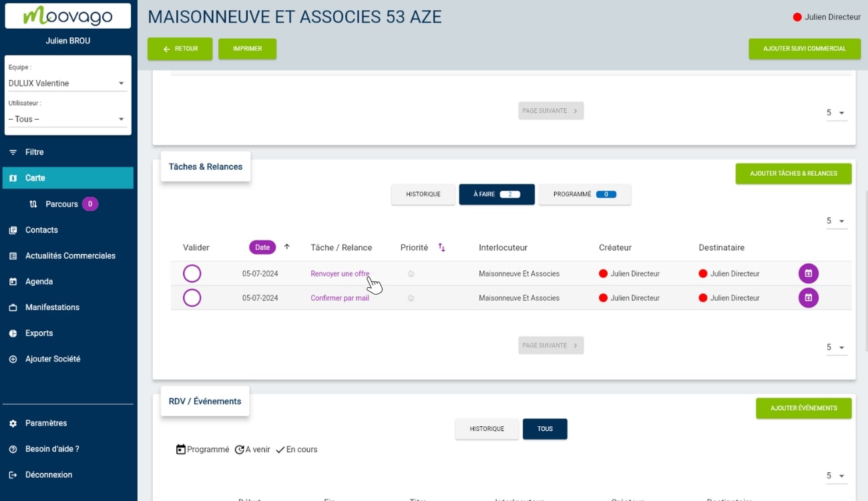Click the RETOUR button
Screen dimensions: 868x501
pos(180,49)
